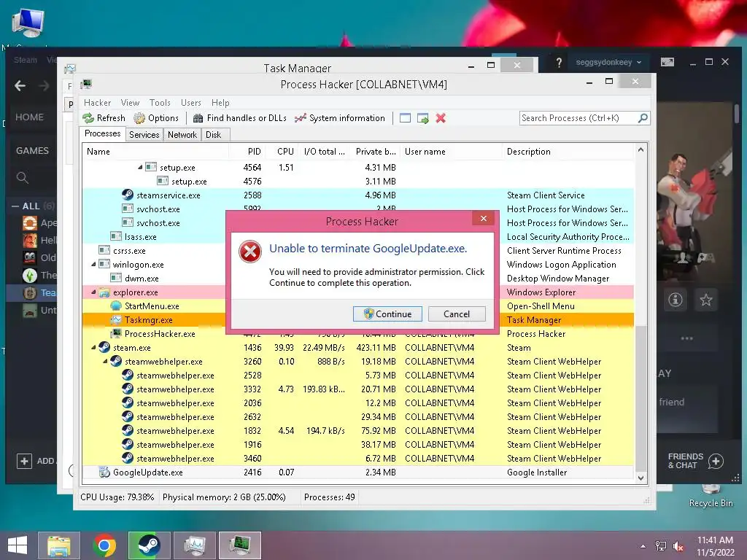Collapse the steam.exe tree node
Viewport: 747px width, 560px height.
[93, 348]
